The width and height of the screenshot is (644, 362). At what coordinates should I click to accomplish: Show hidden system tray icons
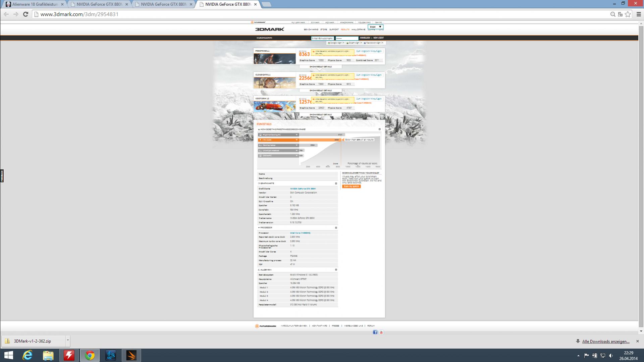pyautogui.click(x=578, y=356)
